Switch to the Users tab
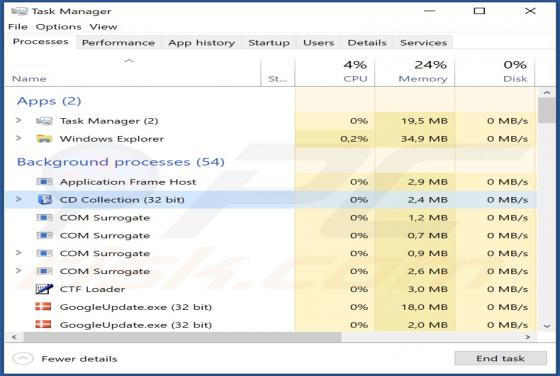The width and height of the screenshot is (560, 376). coord(319,43)
